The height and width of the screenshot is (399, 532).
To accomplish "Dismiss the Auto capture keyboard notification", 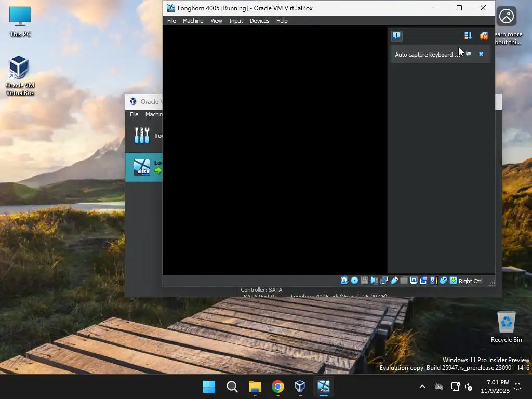I will (x=481, y=54).
